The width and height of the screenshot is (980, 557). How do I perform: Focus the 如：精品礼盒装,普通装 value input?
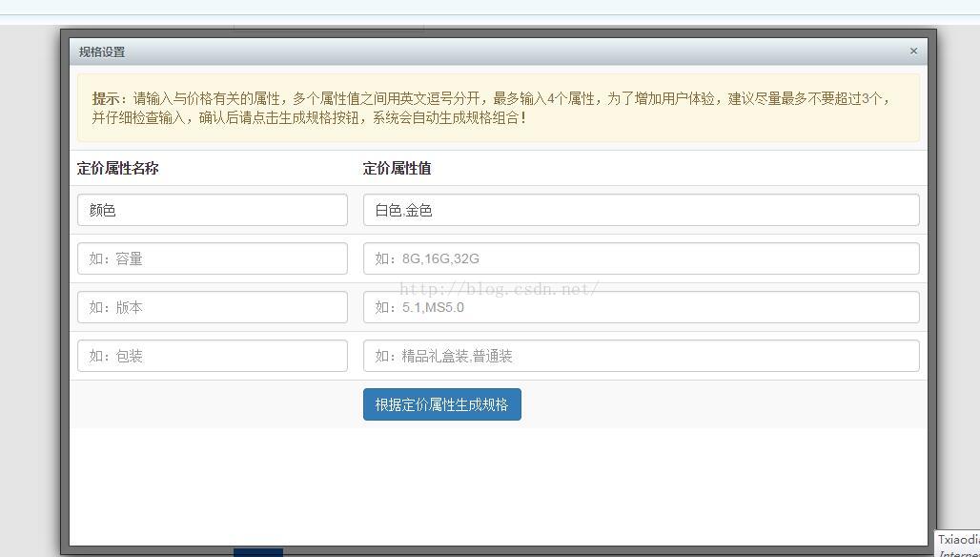tap(642, 357)
